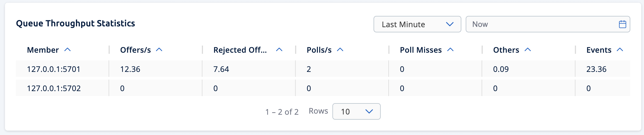This screenshot has height=135, width=644.
Task: Select member 127.0.0.1:5701 row
Action: pos(54,69)
